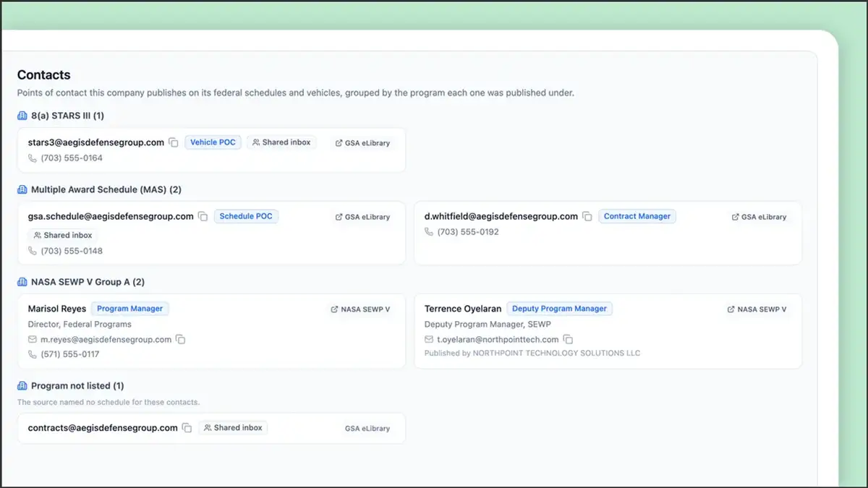Select the contracts@aegisdefensegroup.com email text
868x488 pixels.
tap(103, 428)
